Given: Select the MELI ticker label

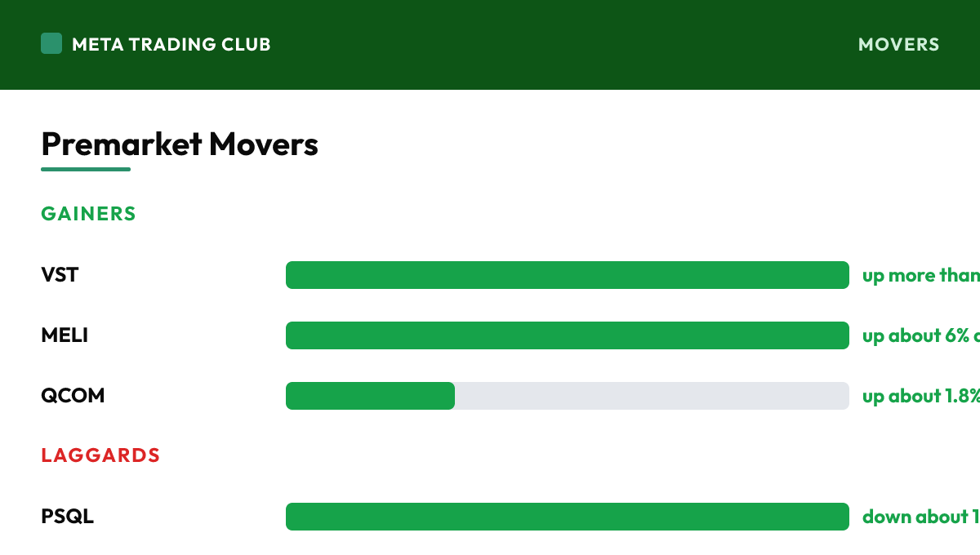Looking at the screenshot, I should click(x=65, y=335).
